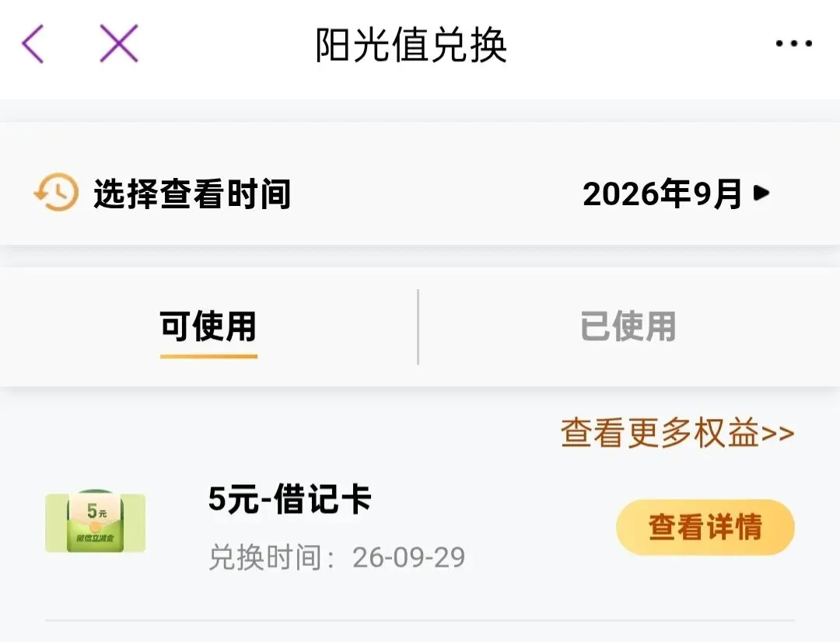Switch to the 已使用 tab
This screenshot has width=840, height=642.
(x=628, y=326)
